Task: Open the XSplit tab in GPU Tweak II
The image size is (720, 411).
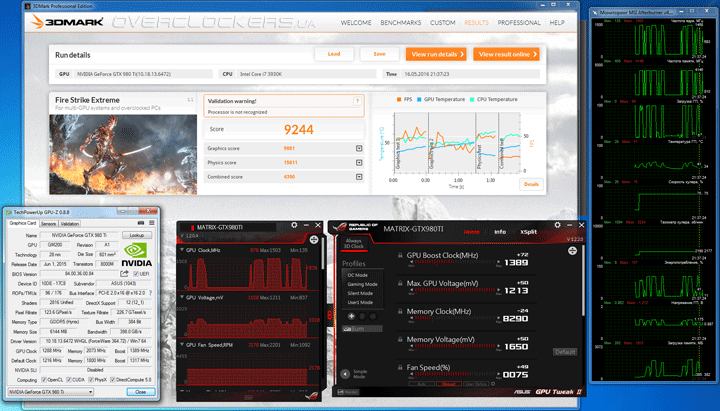Action: 528,232
